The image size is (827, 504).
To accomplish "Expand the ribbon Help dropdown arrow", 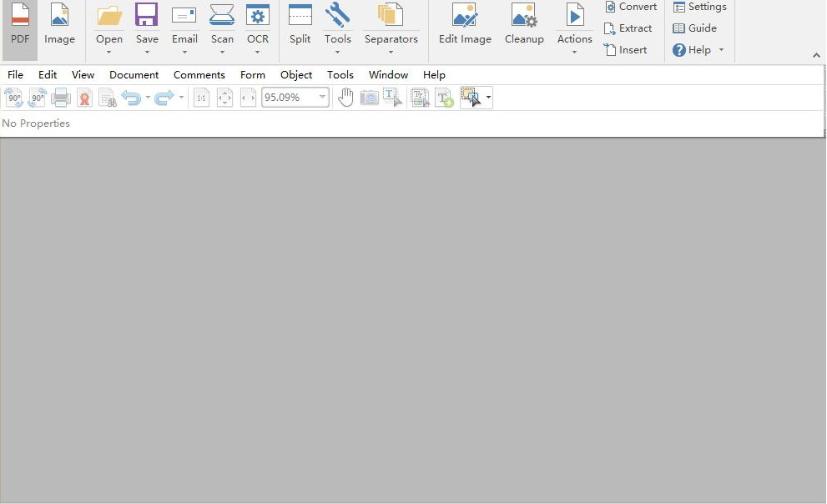I will coord(721,50).
